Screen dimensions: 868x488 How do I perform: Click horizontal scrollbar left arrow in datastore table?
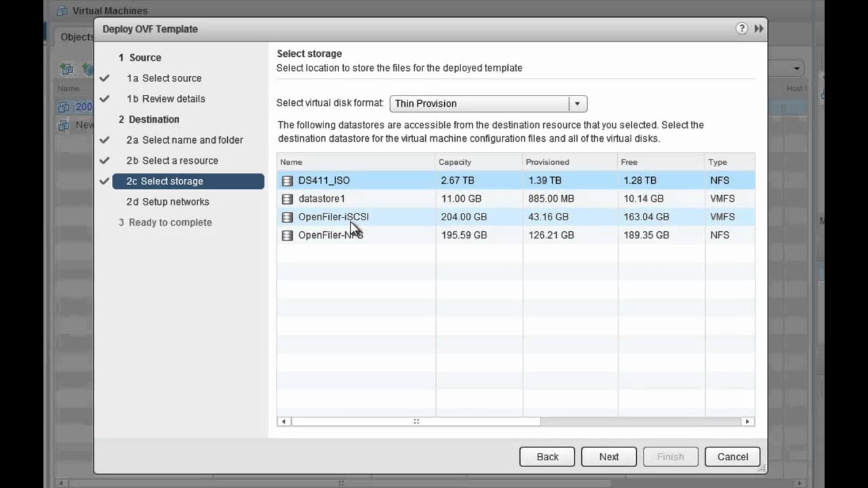pos(283,422)
